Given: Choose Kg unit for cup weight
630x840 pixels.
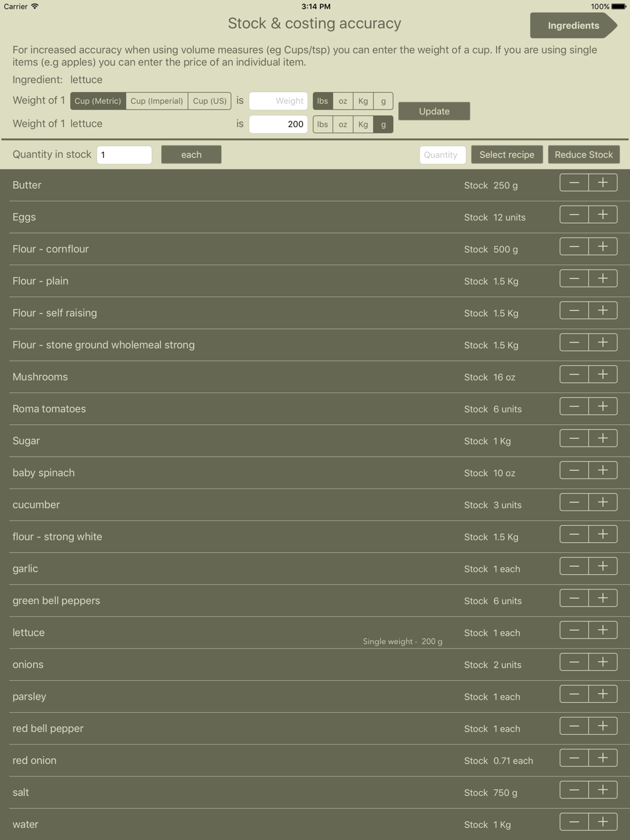Looking at the screenshot, I should (x=363, y=101).
